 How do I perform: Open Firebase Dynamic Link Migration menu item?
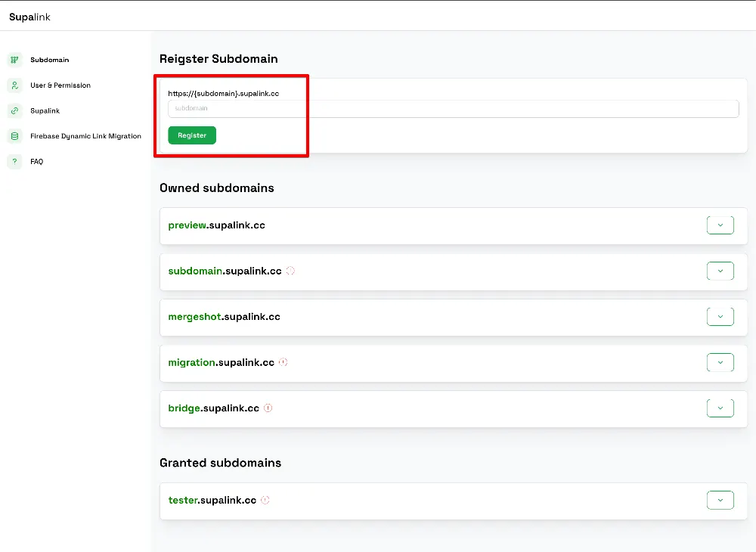tap(85, 136)
